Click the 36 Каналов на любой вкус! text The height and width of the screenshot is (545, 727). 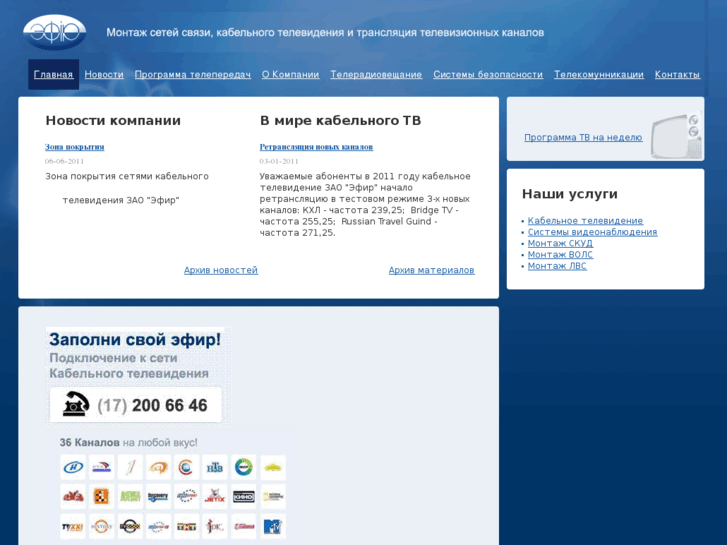(128, 442)
